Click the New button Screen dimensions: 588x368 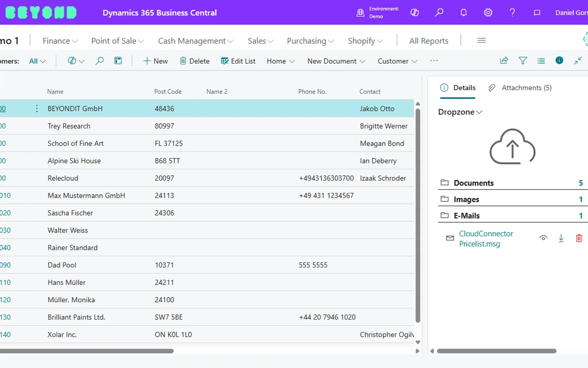(x=155, y=61)
